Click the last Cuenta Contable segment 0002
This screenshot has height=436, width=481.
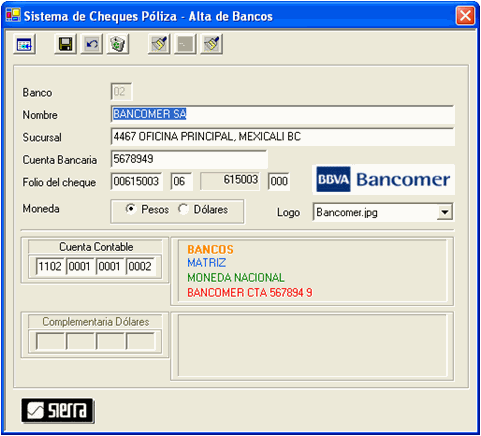click(140, 266)
